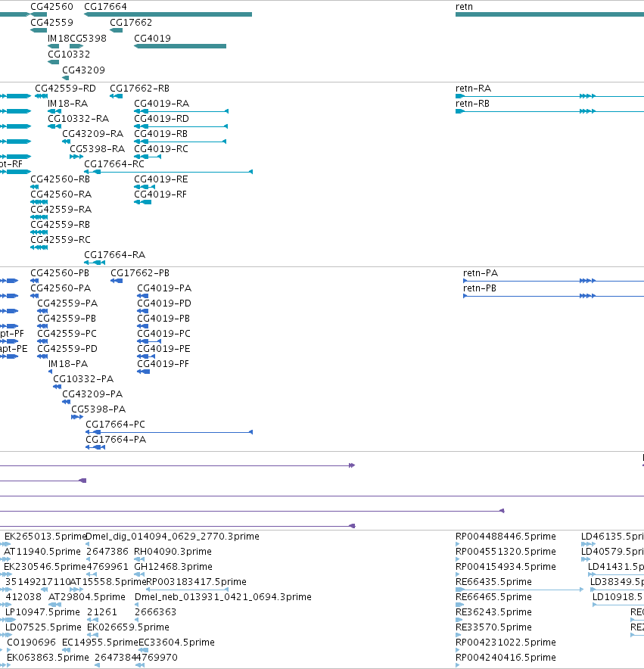
Task: Select the CG10332 gene label
Action: tap(69, 54)
